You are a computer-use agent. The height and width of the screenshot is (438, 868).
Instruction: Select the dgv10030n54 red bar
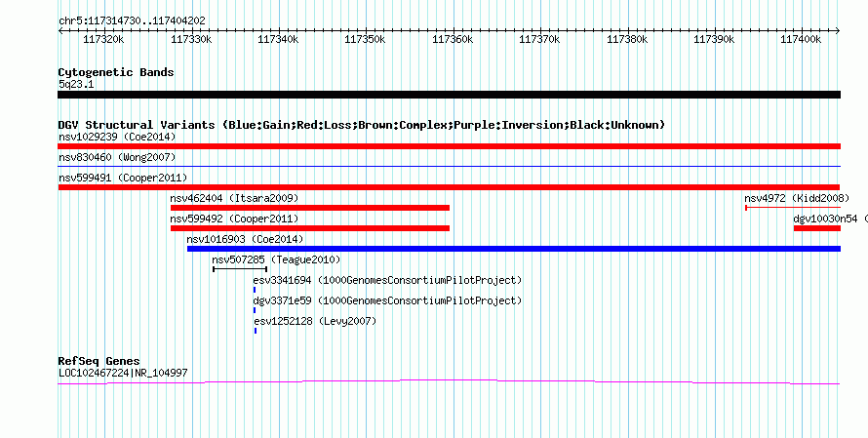(817, 228)
